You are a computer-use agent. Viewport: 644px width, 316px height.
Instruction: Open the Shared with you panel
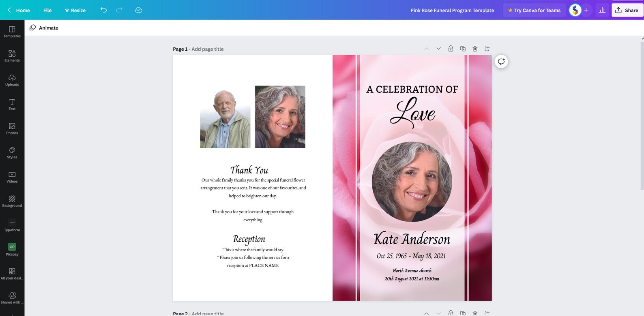(12, 298)
